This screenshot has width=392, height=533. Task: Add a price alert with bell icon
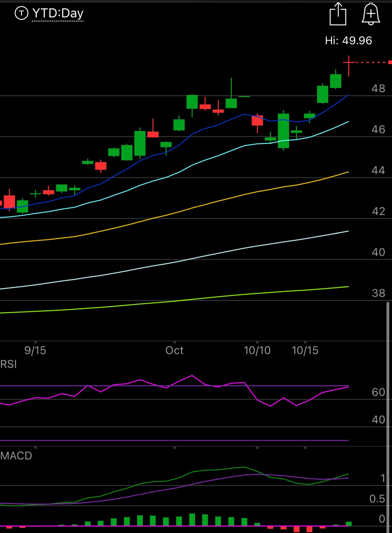371,14
